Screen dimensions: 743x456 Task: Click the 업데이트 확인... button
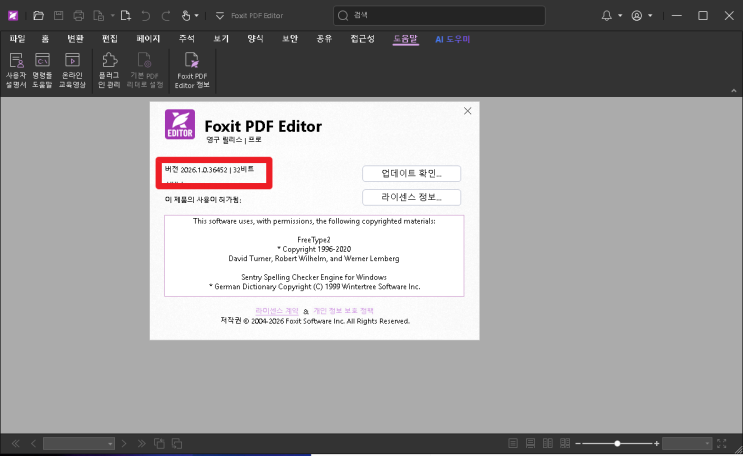pos(411,173)
